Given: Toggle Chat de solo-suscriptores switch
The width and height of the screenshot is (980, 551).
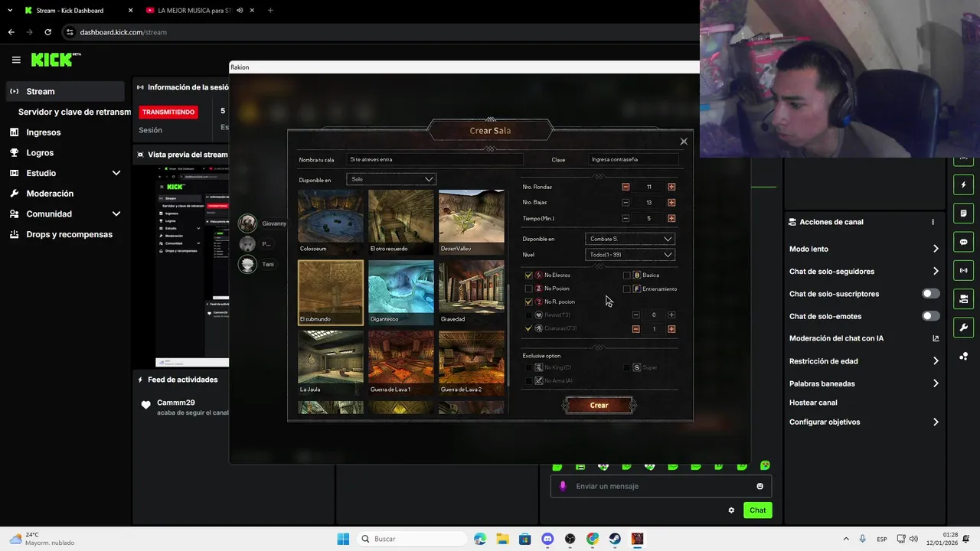Looking at the screenshot, I should [930, 294].
